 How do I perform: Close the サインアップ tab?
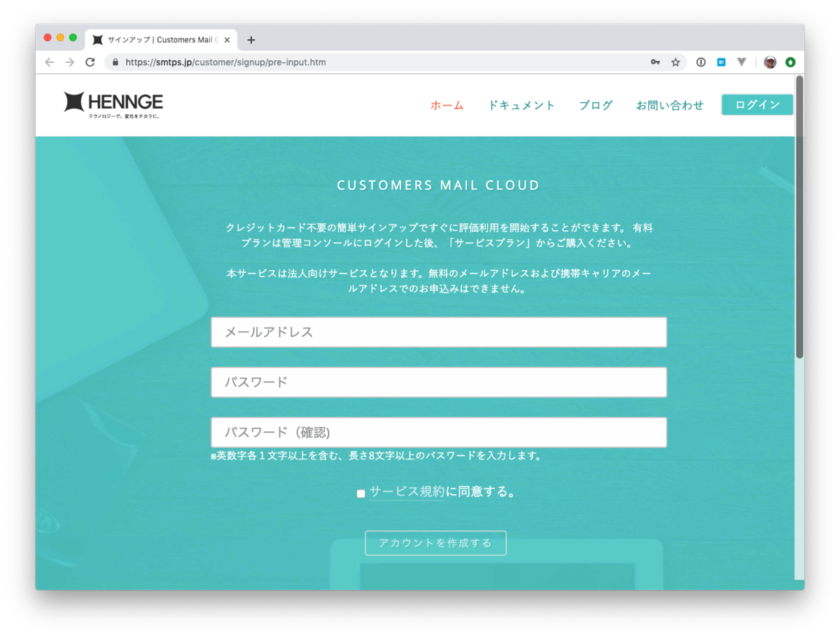click(227, 40)
